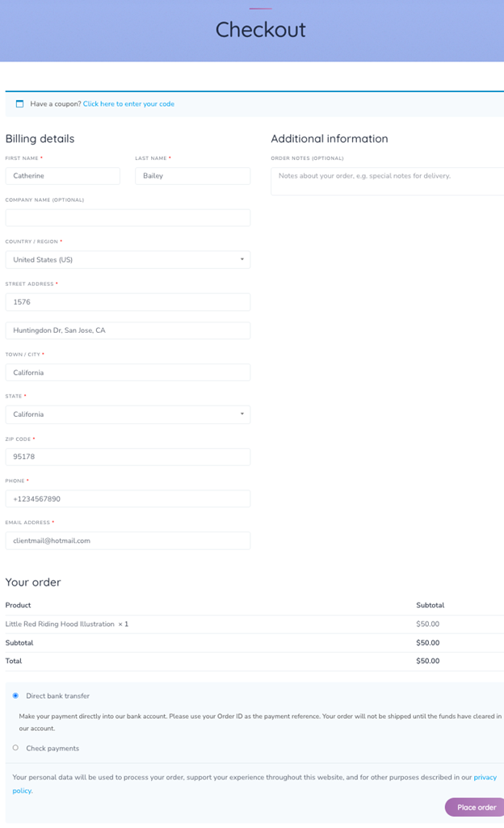Screen dimensions: 504x828
Task: Click the Order notes text area
Action: [x=386, y=181]
